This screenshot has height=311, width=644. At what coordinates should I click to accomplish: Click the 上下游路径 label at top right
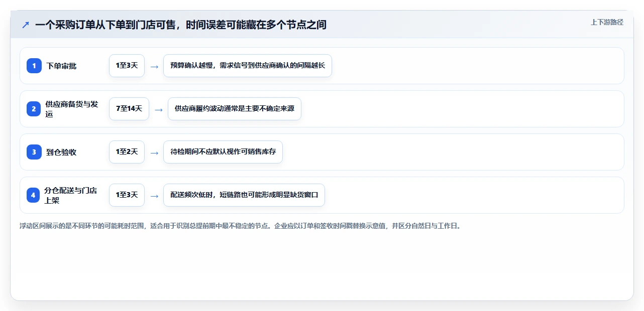click(x=607, y=22)
